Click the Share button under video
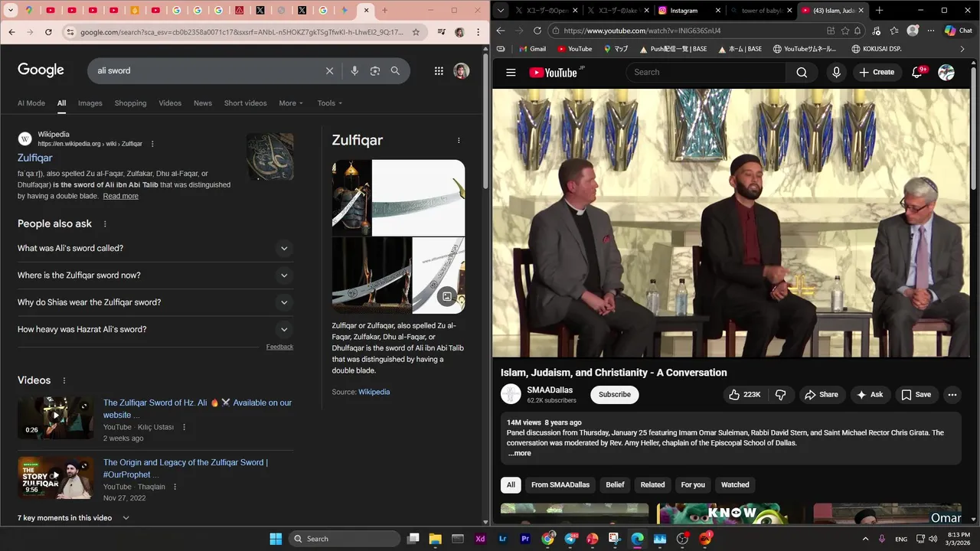Screen dimensions: 980x551 (822, 395)
